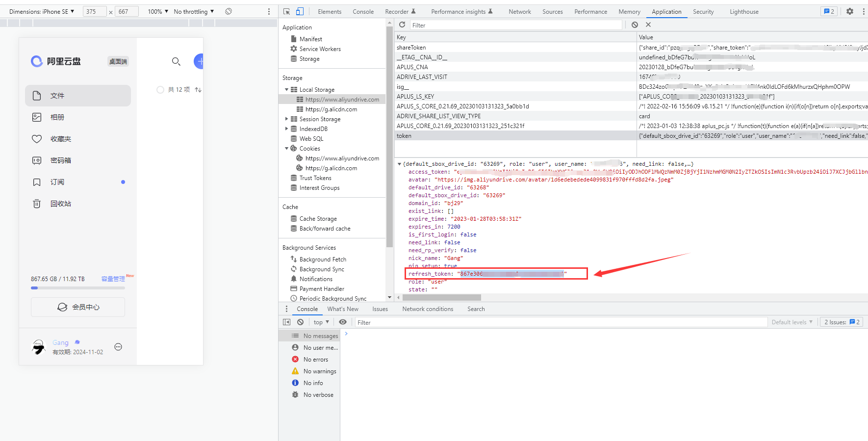
Task: Open device toolbar more options menu
Action: [x=269, y=11]
